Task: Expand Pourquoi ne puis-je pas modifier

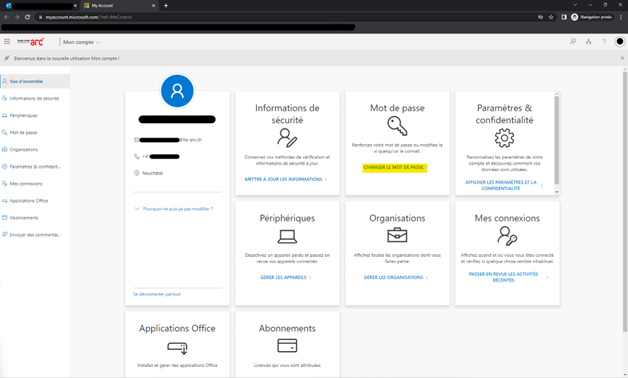Action: tap(174, 209)
